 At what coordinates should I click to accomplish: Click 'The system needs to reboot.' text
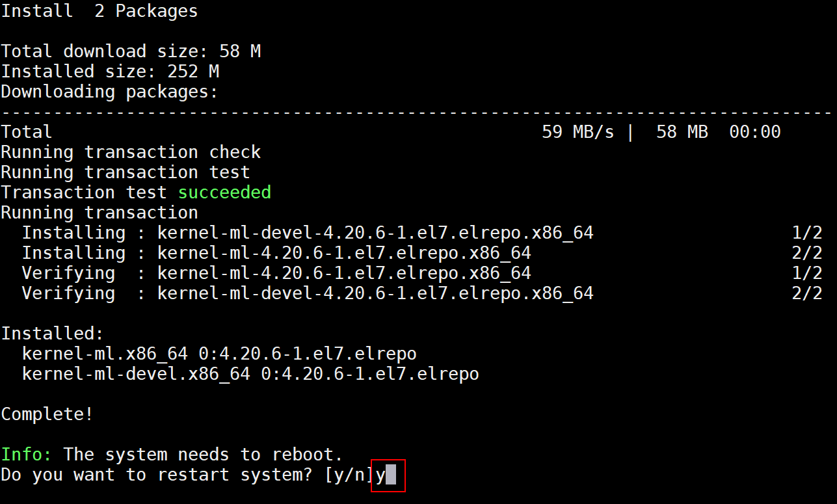pyautogui.click(x=204, y=455)
